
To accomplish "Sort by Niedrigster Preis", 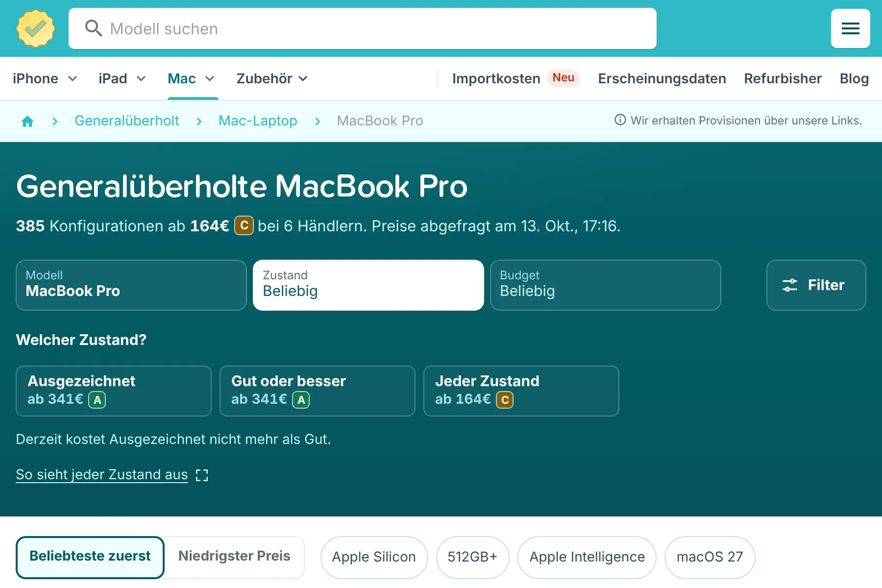I will point(234,557).
